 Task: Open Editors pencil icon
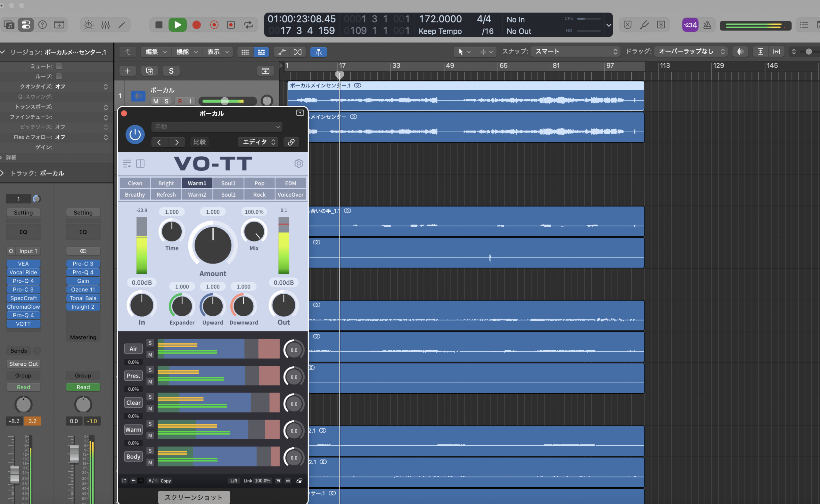(x=122, y=25)
